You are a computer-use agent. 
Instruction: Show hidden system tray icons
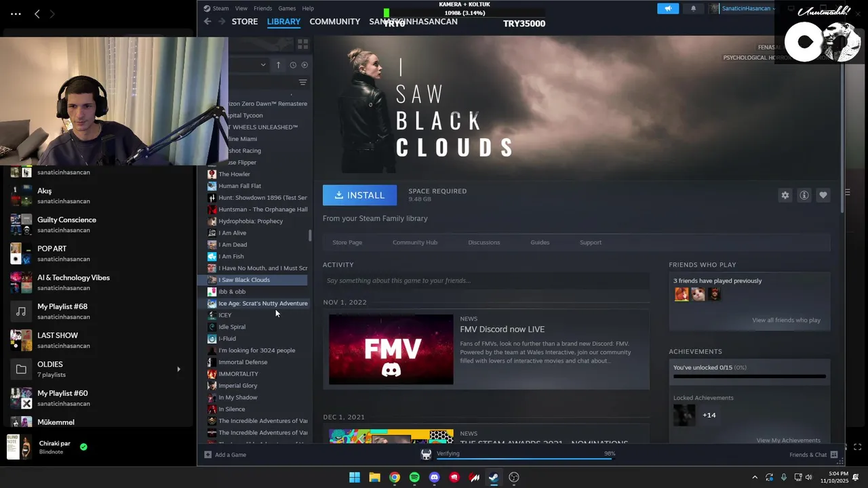tap(754, 477)
